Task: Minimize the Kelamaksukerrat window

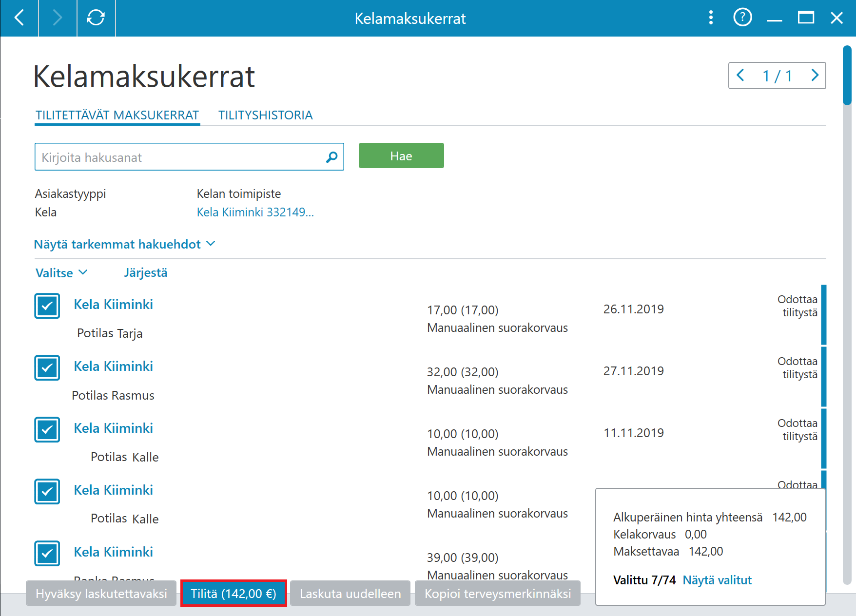Action: pyautogui.click(x=774, y=19)
